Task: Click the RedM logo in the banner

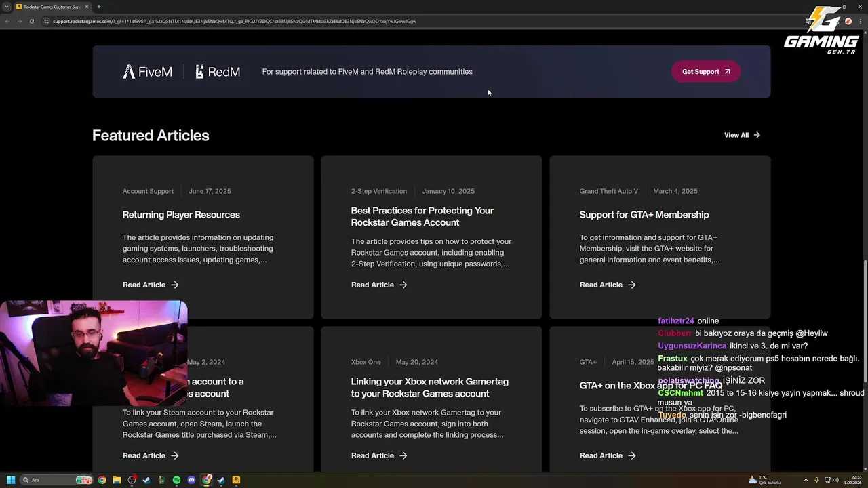Action: click(218, 72)
